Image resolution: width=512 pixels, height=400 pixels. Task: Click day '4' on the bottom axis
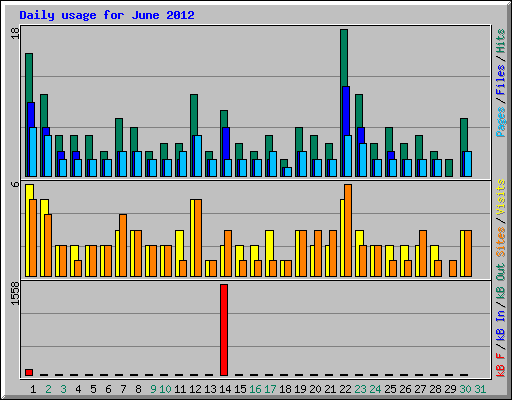[x=78, y=389]
